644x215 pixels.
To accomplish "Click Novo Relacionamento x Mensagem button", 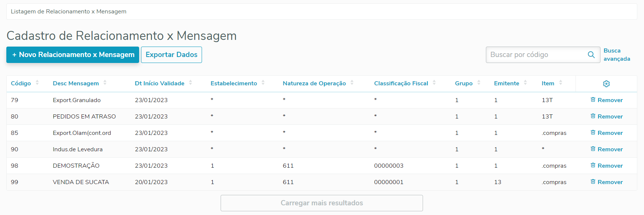I will pyautogui.click(x=73, y=55).
